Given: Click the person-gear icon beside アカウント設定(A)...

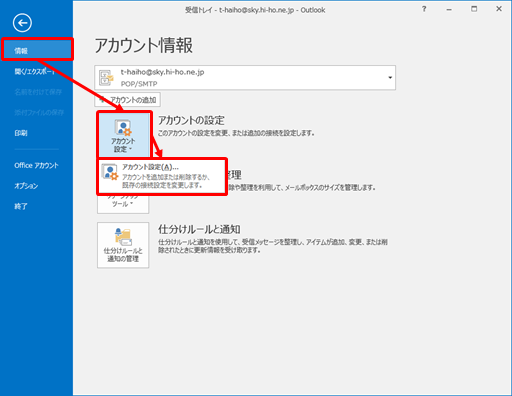Looking at the screenshot, I should (110, 172).
